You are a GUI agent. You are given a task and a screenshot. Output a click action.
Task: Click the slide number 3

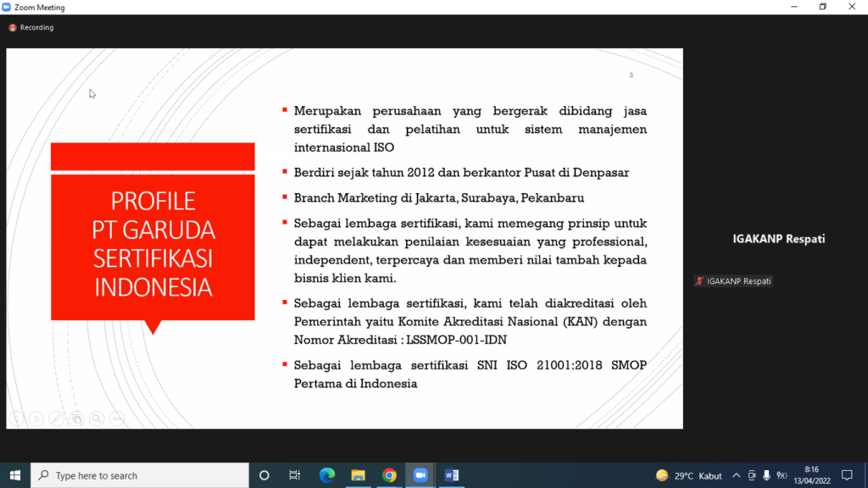point(631,75)
